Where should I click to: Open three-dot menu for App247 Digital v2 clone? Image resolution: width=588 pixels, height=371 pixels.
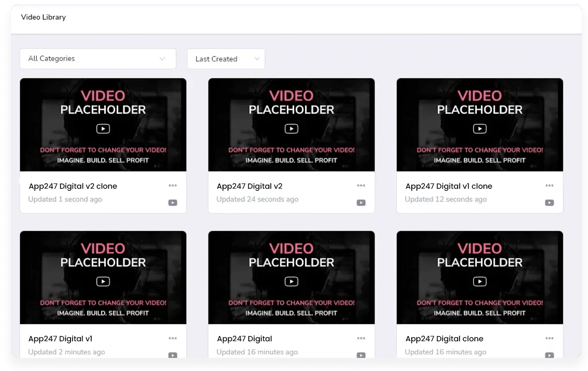(173, 186)
